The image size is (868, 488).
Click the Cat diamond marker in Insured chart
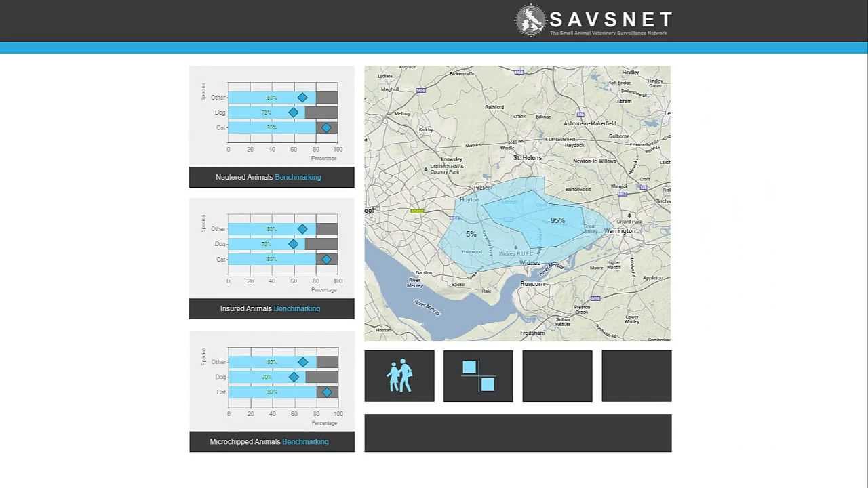tap(326, 259)
